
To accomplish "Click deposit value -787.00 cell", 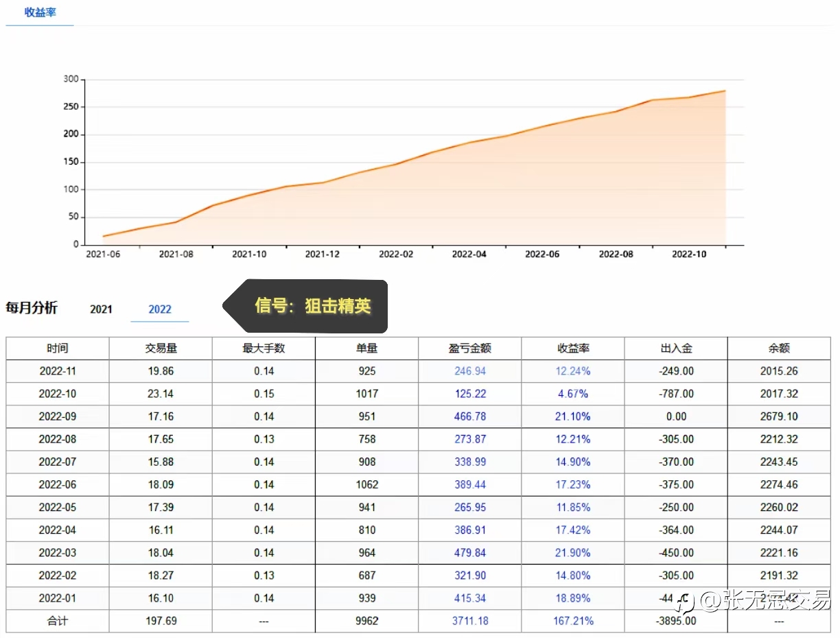I will (676, 394).
